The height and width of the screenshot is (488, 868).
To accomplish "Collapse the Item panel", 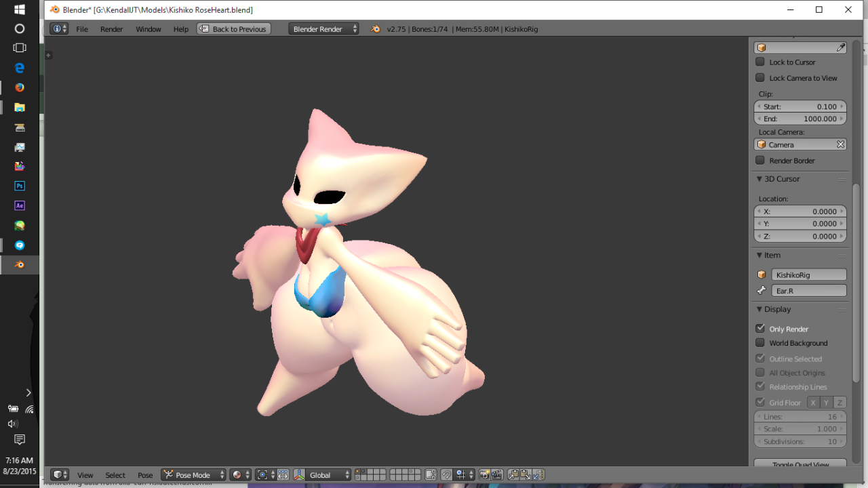I will pyautogui.click(x=759, y=256).
